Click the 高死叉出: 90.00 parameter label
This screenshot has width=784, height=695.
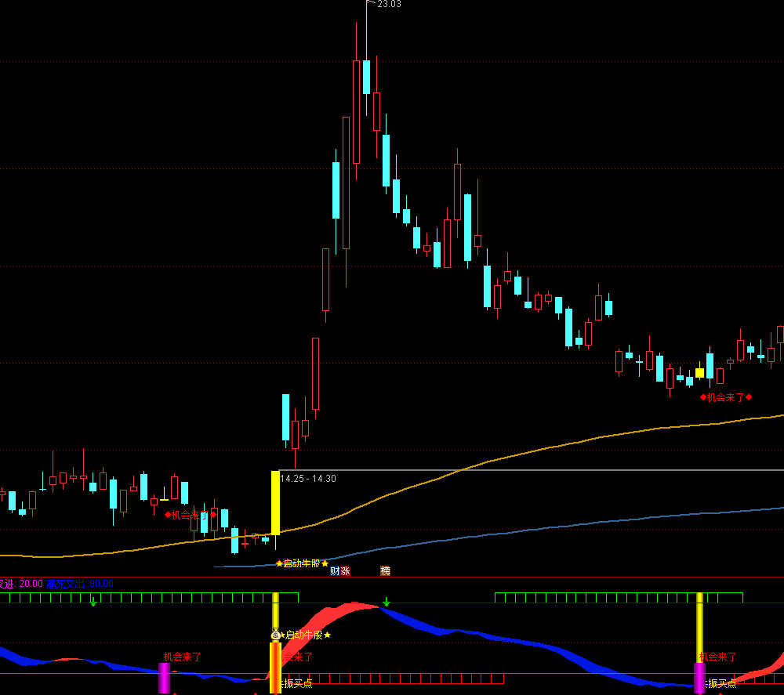[80, 584]
